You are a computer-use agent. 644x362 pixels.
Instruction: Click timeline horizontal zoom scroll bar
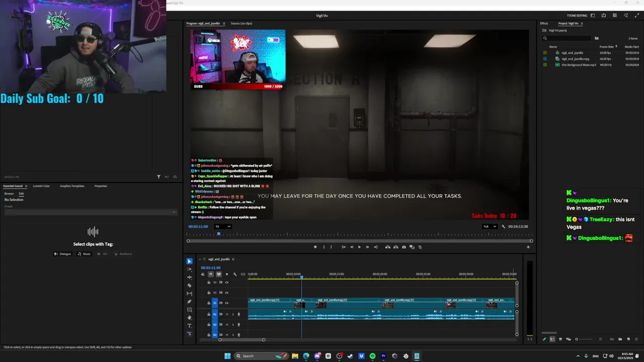coord(242,340)
